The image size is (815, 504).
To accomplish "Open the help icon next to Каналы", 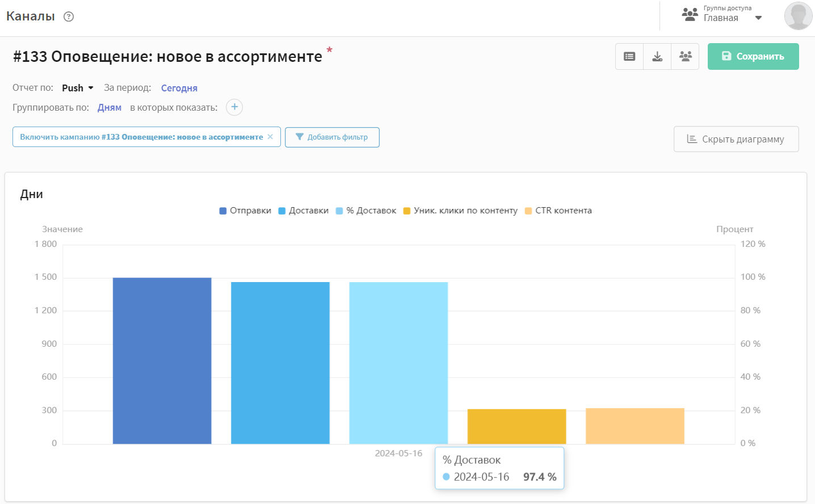I will tap(69, 16).
